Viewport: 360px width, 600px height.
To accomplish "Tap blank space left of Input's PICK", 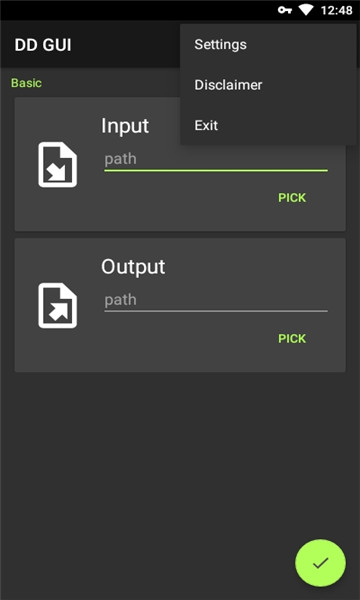I will [x=184, y=198].
